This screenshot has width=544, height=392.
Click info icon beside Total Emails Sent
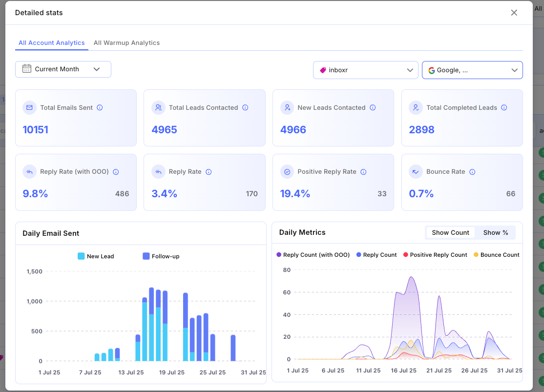point(100,108)
